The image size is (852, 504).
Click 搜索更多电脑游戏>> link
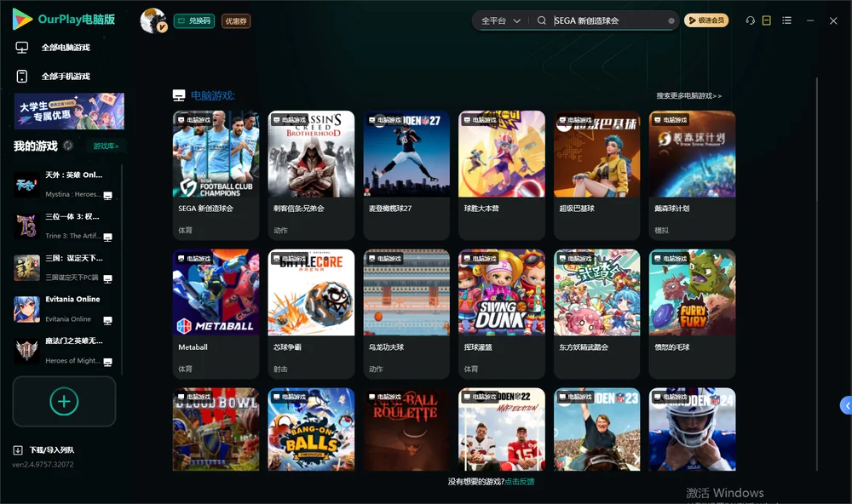tap(689, 96)
